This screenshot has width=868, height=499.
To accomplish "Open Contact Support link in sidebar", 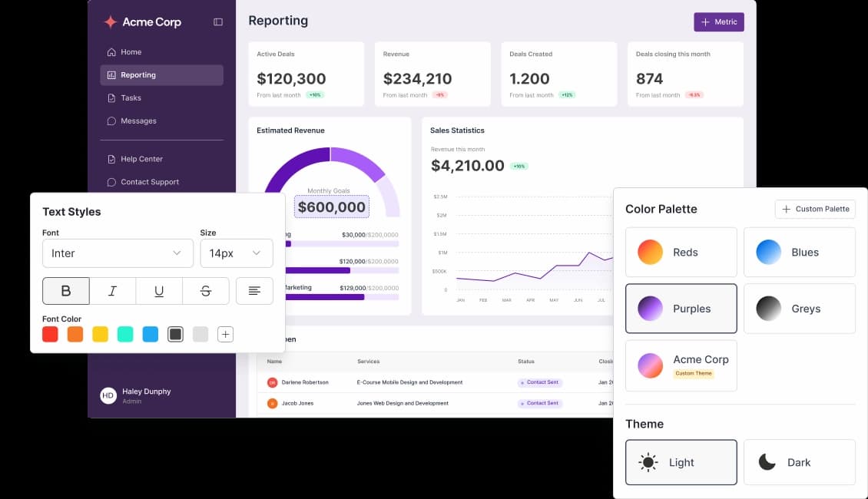I will click(x=161, y=182).
